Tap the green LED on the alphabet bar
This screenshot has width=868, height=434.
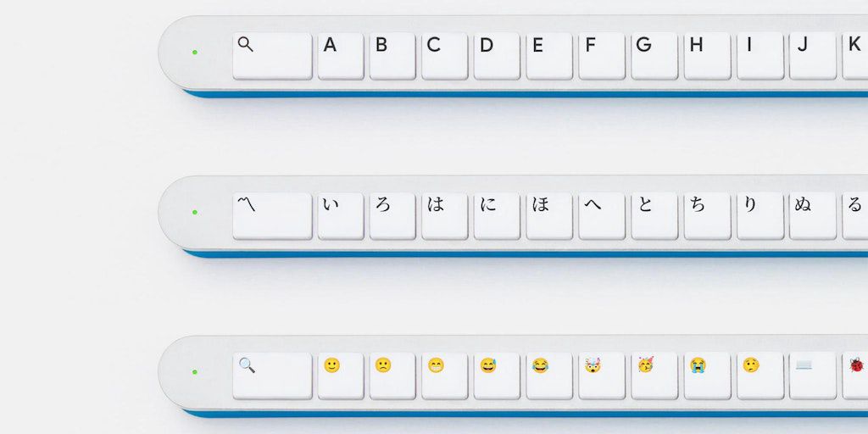[x=195, y=52]
